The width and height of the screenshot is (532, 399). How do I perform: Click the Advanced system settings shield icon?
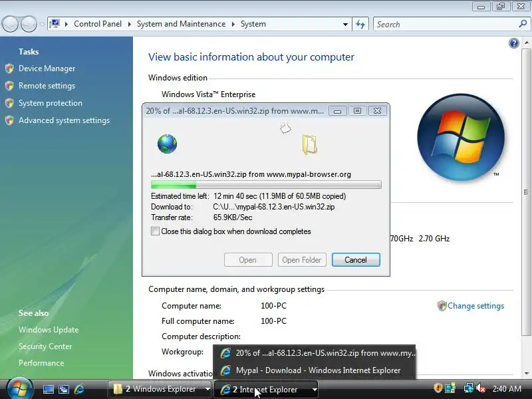pos(9,120)
